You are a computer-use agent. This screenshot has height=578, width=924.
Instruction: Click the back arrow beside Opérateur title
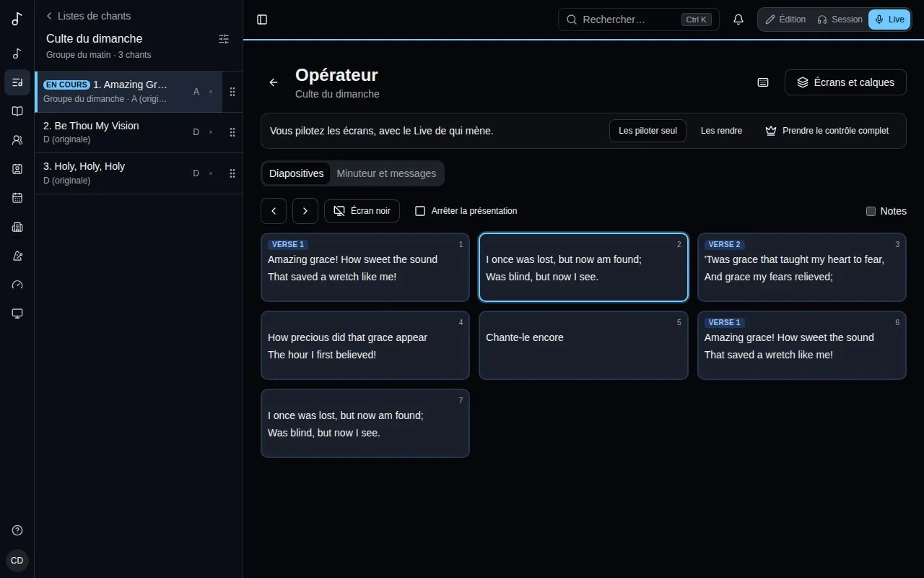coord(274,82)
